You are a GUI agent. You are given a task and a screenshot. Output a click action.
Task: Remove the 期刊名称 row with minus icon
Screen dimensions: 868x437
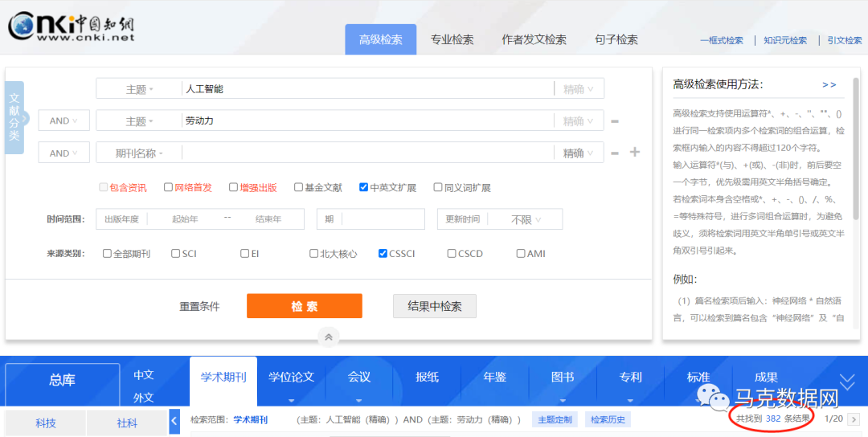coord(615,153)
